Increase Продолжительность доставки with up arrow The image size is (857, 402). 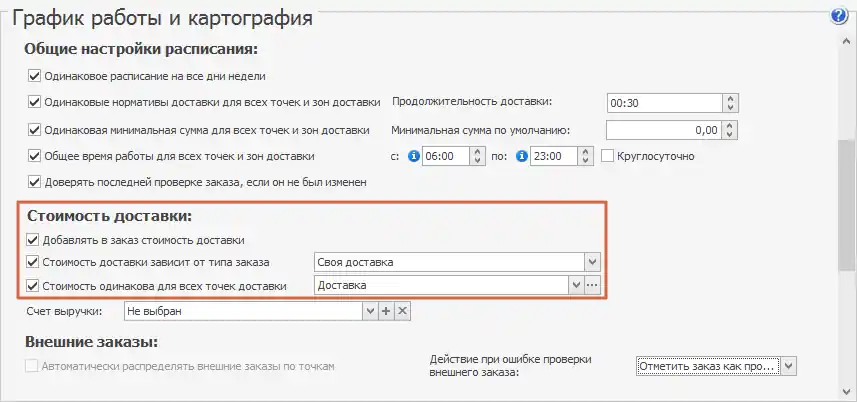pyautogui.click(x=731, y=98)
